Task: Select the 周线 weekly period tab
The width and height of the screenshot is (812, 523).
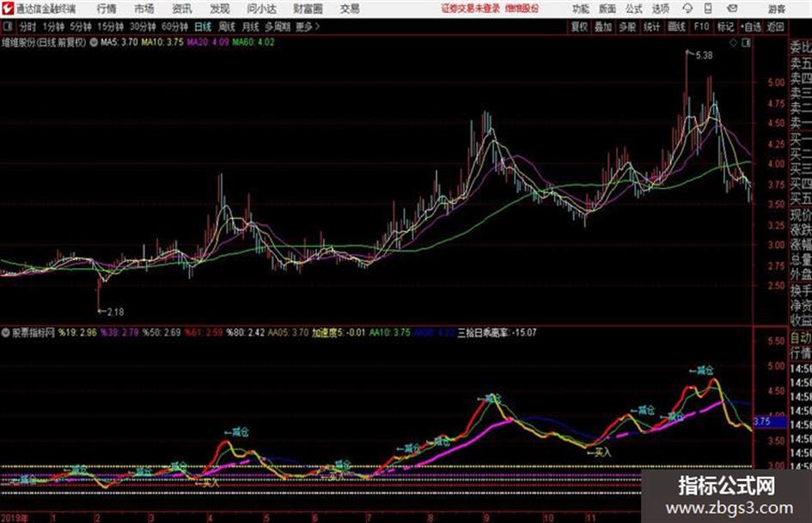Action: (x=227, y=27)
